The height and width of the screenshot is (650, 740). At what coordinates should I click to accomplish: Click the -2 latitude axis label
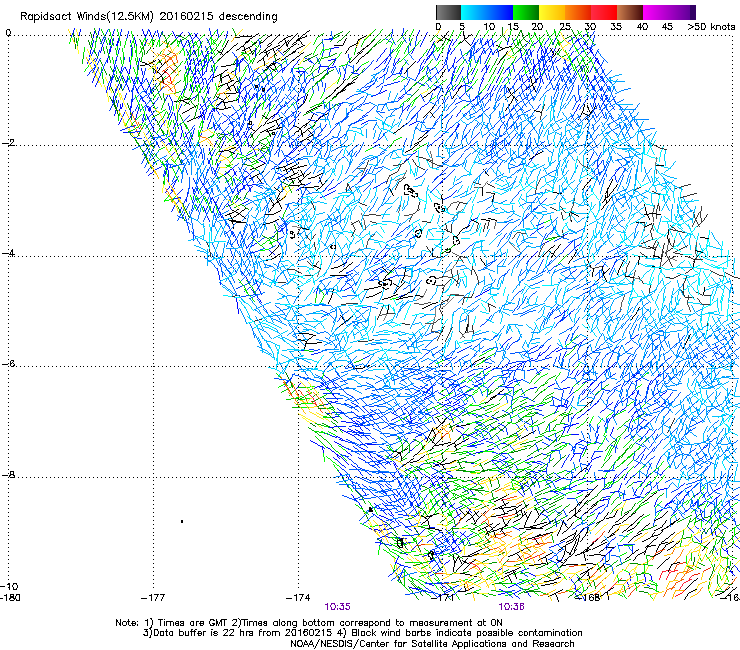point(8,143)
